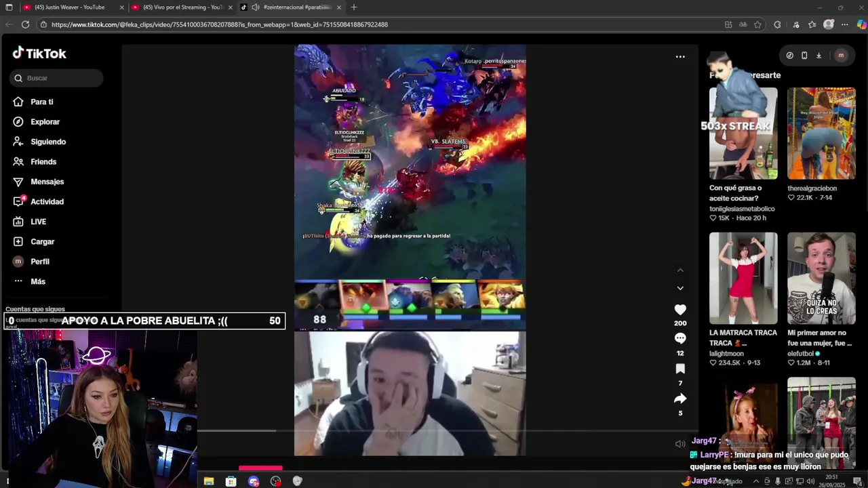Open TikTok coins icon in top pill
Screen dimensions: 868x488
tap(790, 56)
